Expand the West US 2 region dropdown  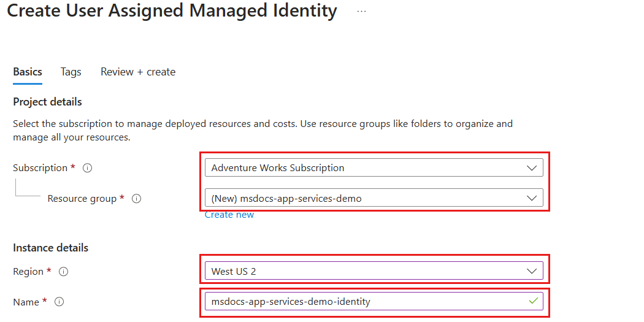click(x=374, y=270)
